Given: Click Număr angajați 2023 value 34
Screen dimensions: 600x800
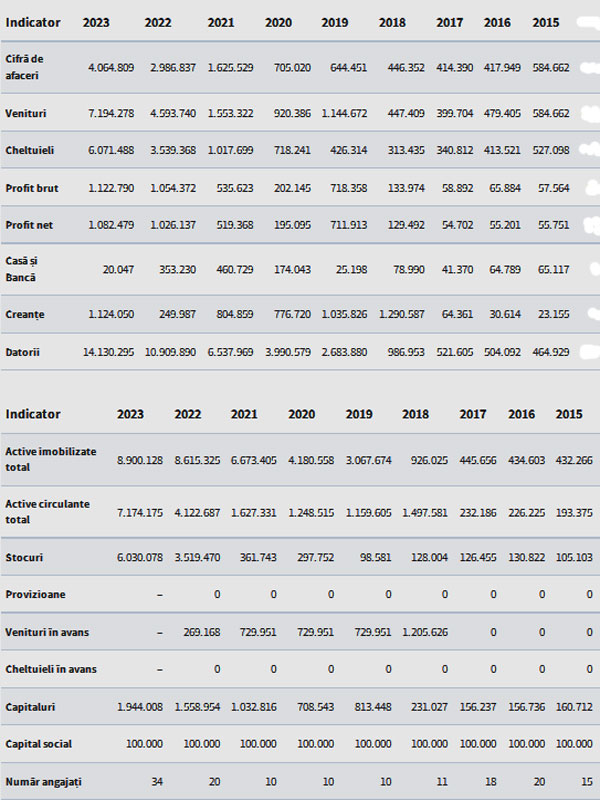Looking at the screenshot, I should 157,782.
